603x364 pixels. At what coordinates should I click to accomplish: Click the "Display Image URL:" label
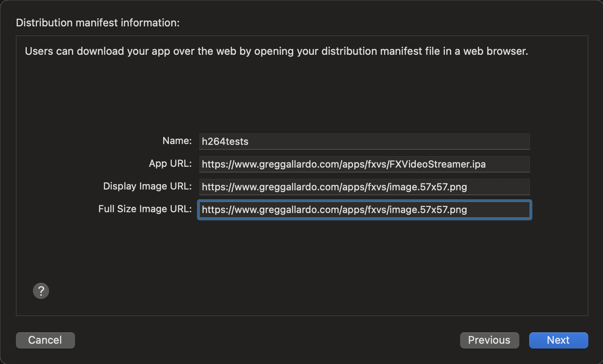pyautogui.click(x=147, y=186)
